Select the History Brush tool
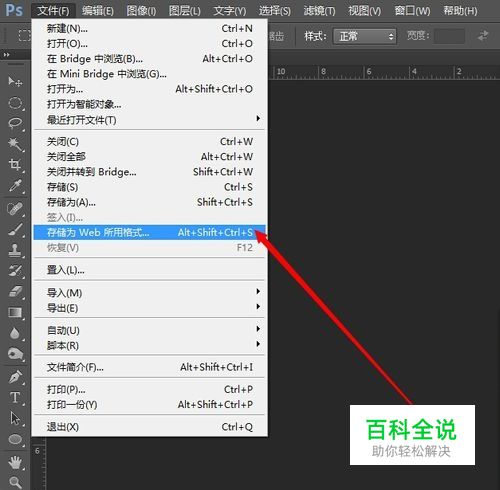 (x=15, y=271)
